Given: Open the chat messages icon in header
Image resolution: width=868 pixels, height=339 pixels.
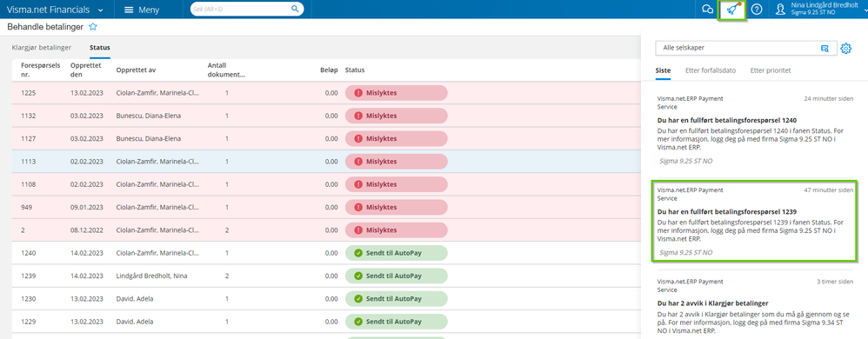Looking at the screenshot, I should point(707,10).
